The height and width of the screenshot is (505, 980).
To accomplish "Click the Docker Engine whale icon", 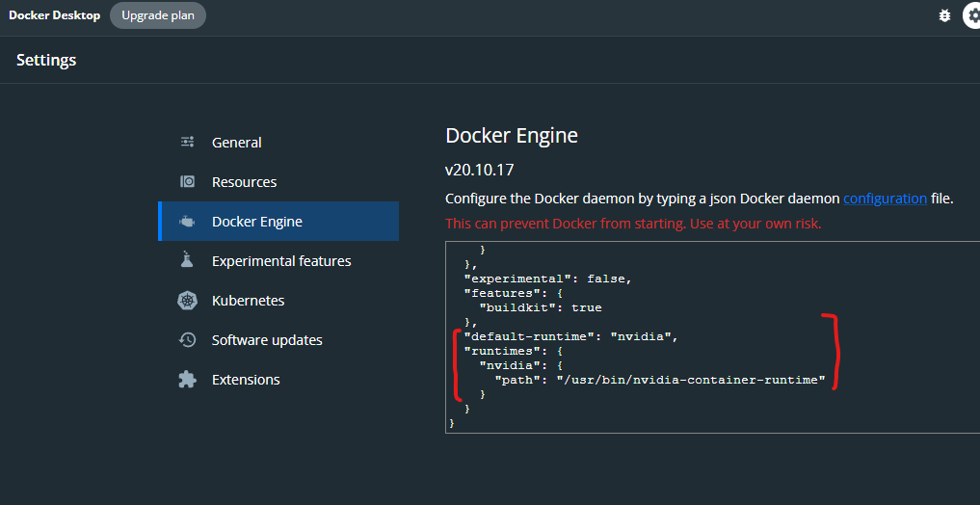I will 188,222.
